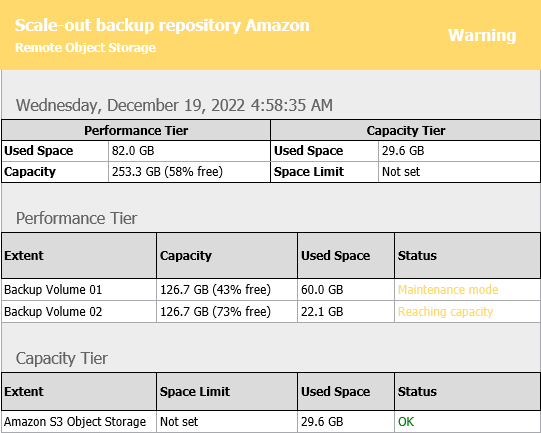Select the Backup Volume 01 row
This screenshot has width=541, height=433.
click(271, 289)
